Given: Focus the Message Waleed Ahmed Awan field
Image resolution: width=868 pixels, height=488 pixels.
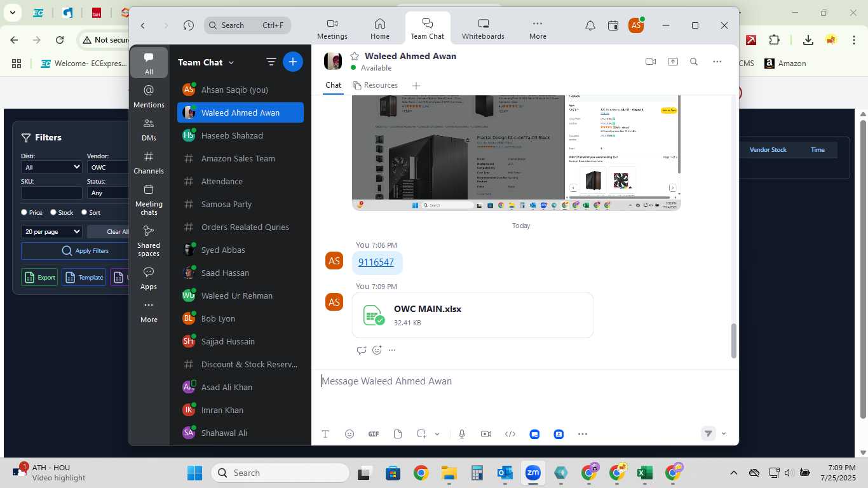Looking at the screenshot, I should [x=525, y=381].
